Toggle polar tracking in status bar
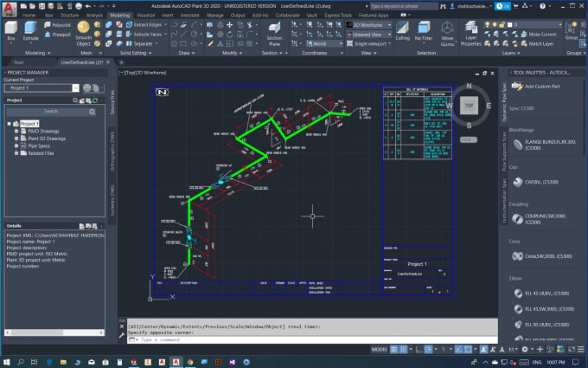The image size is (588, 368). coord(428,349)
